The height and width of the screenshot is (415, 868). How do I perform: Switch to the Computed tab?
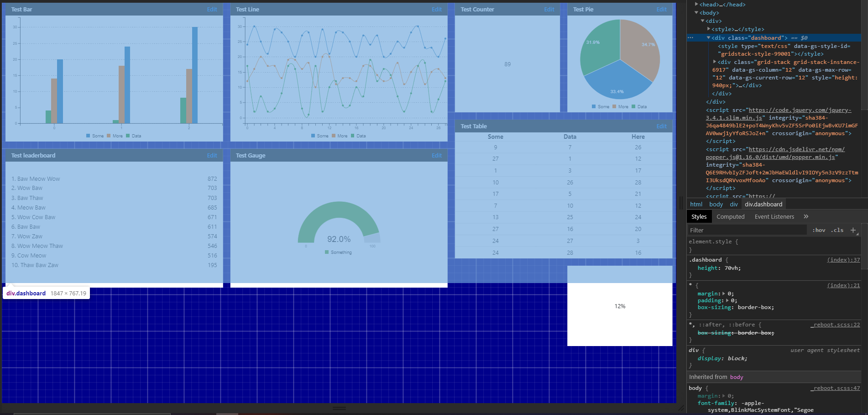pos(730,216)
